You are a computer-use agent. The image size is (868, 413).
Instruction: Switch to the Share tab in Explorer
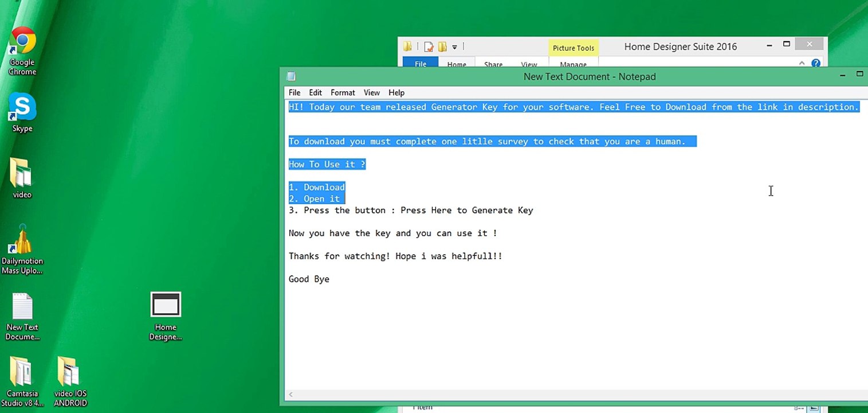493,63
